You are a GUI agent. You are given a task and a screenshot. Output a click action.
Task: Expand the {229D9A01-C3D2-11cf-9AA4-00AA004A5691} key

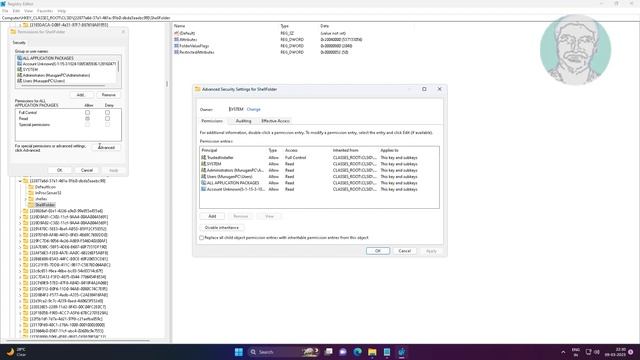(20, 217)
